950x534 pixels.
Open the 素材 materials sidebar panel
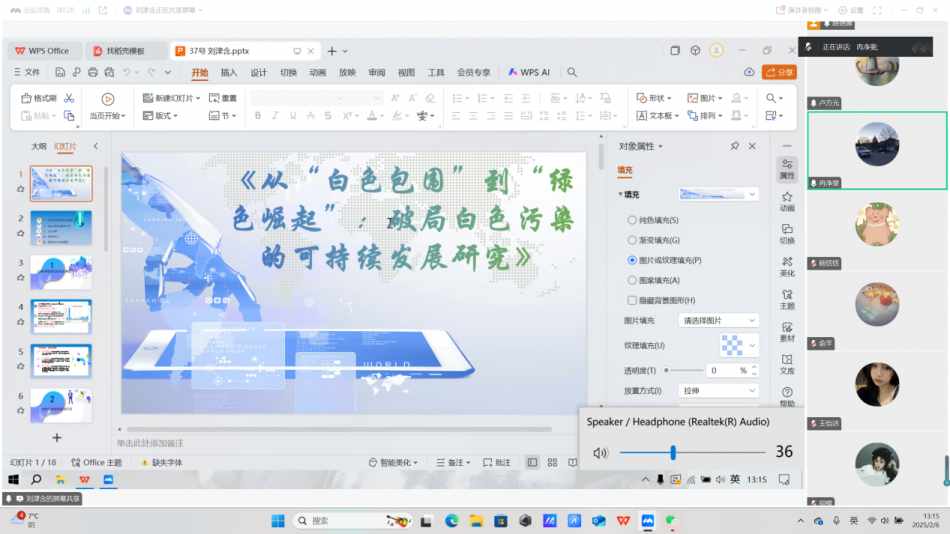787,331
